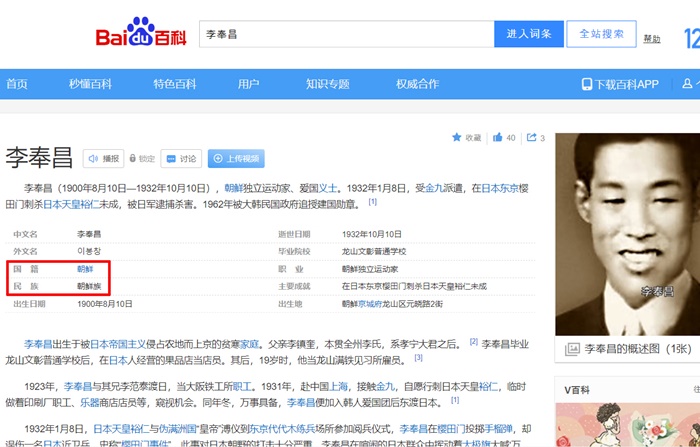The image size is (700, 447).
Task: Click the 进入词条 button
Action: (529, 34)
